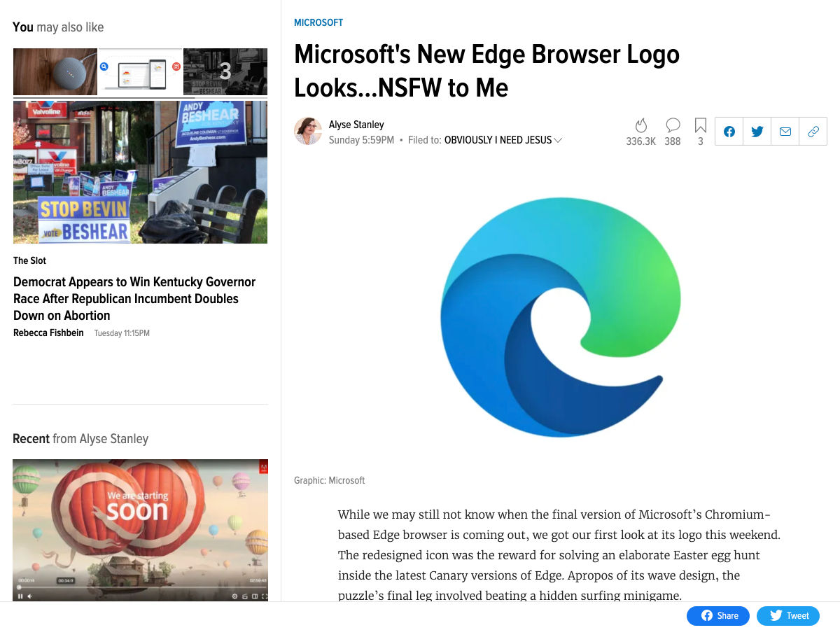Click the video progress bar
Viewport: 840px width, 630px height.
[140, 588]
